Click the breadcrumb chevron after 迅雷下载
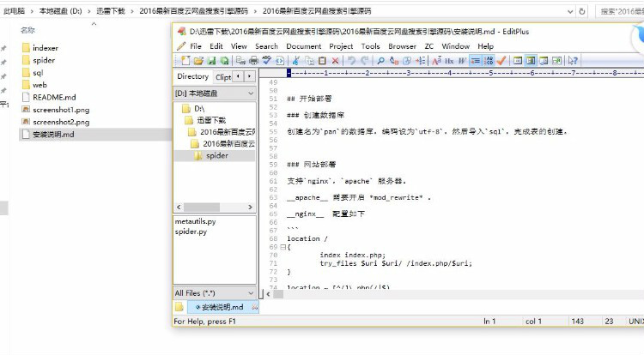Viewport: 644px width, 355px height. (x=132, y=11)
